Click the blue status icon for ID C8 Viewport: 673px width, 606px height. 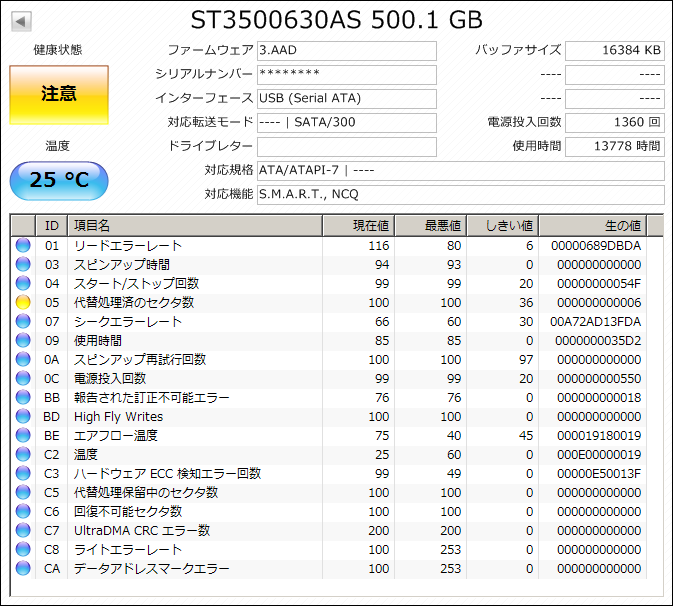click(23, 549)
